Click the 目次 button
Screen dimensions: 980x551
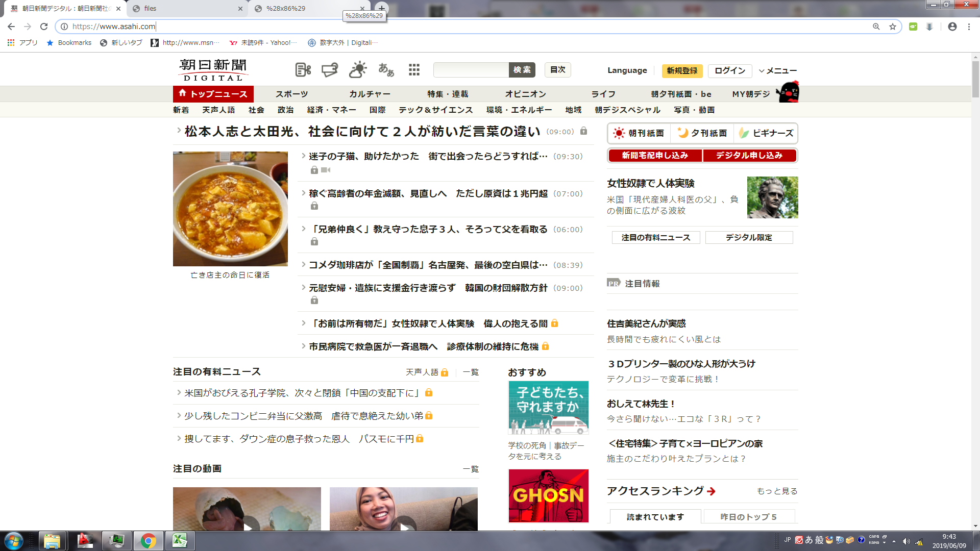coord(557,70)
